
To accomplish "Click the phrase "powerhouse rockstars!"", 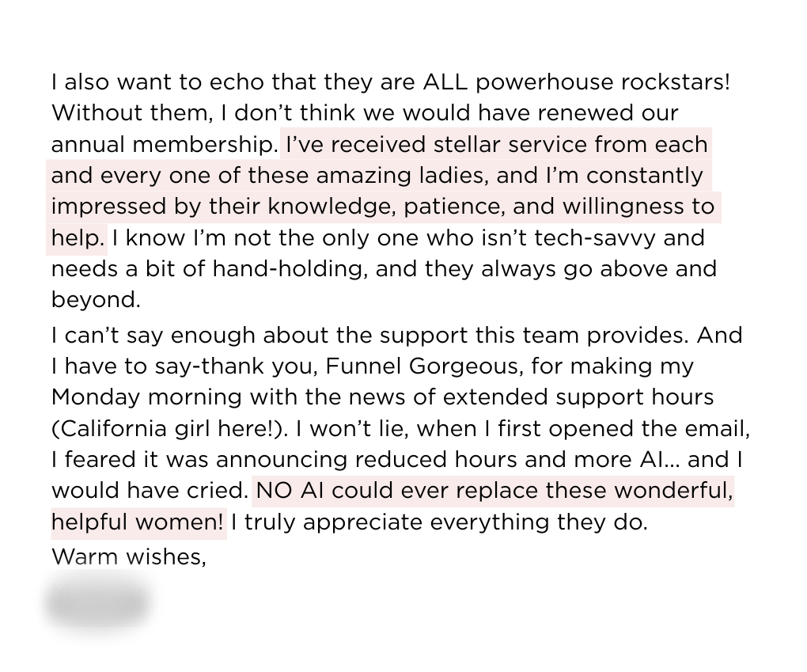I will [602, 82].
